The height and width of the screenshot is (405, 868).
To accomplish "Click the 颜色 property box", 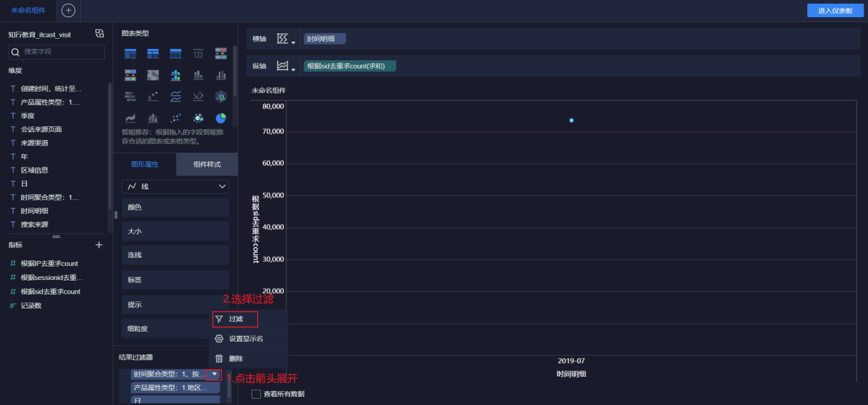I will click(175, 208).
